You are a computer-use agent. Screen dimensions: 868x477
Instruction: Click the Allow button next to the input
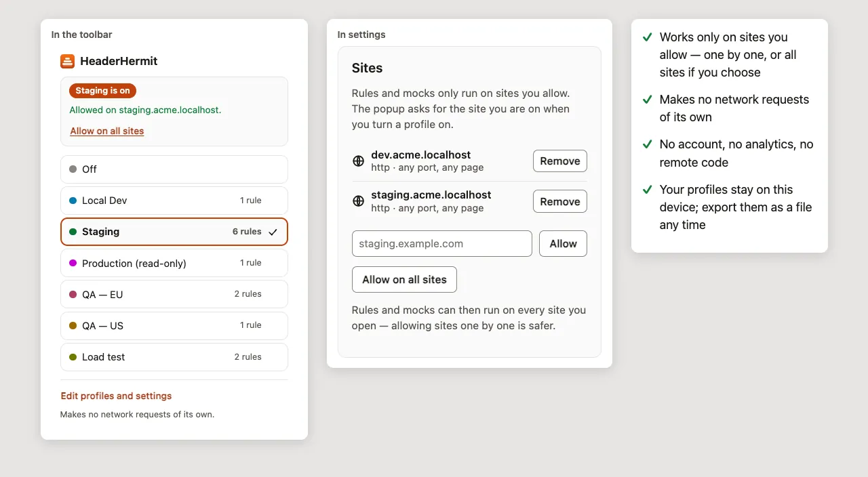(x=563, y=244)
